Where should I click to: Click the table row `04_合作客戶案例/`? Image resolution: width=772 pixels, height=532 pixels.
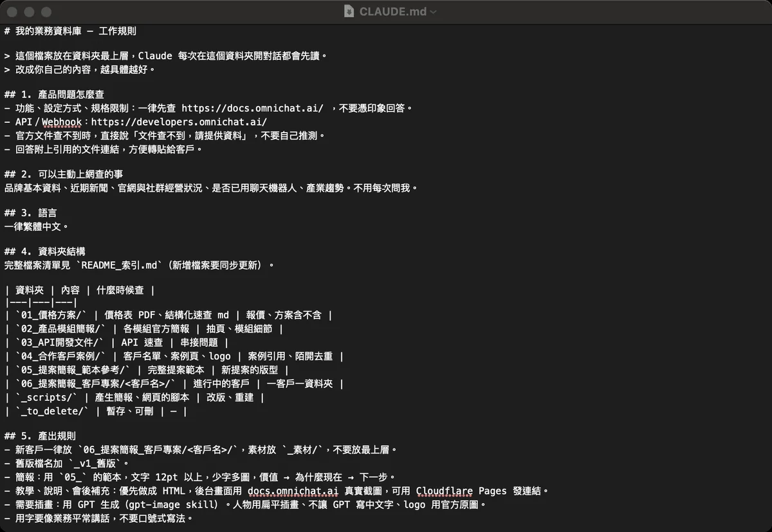[174, 356]
